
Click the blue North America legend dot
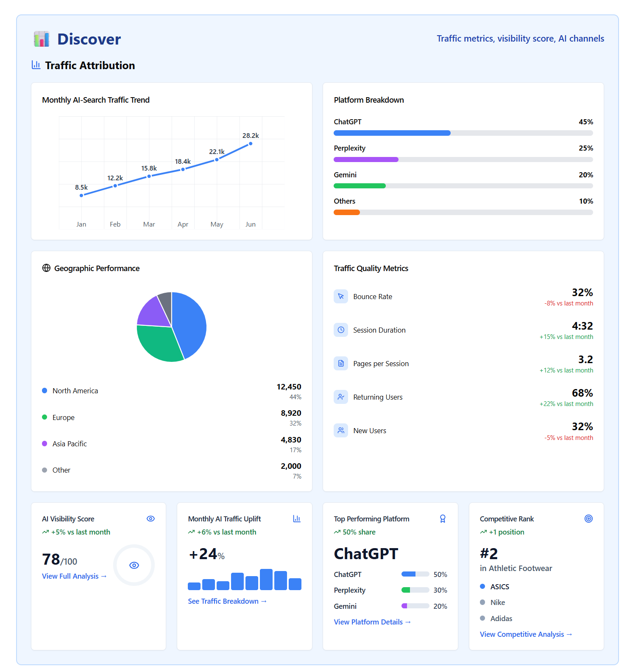coord(45,390)
